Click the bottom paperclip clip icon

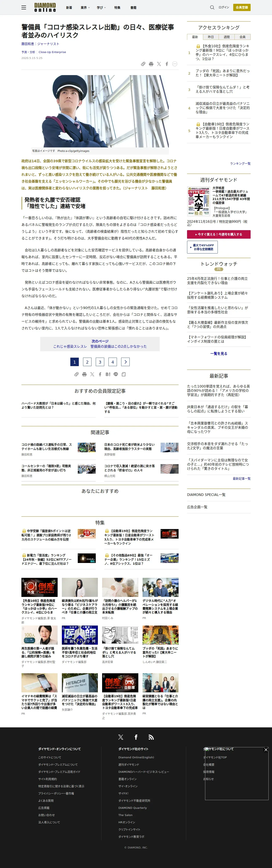pyautogui.click(x=76, y=374)
